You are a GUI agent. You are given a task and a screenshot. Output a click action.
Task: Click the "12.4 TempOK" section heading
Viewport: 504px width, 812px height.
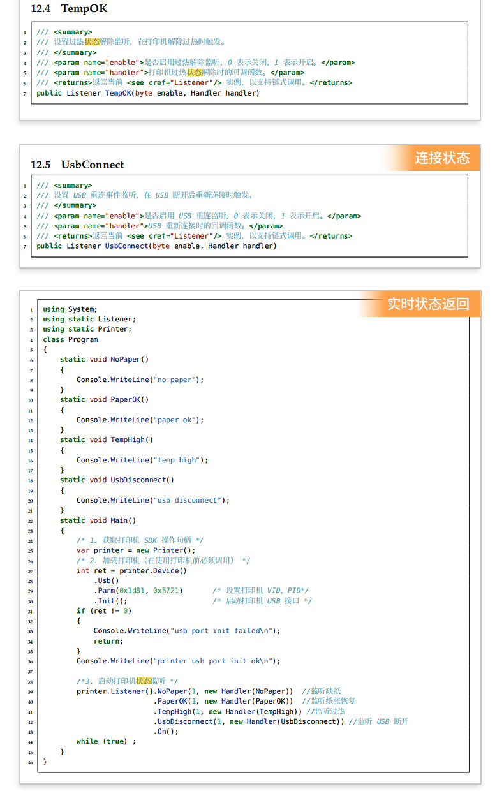(x=69, y=9)
